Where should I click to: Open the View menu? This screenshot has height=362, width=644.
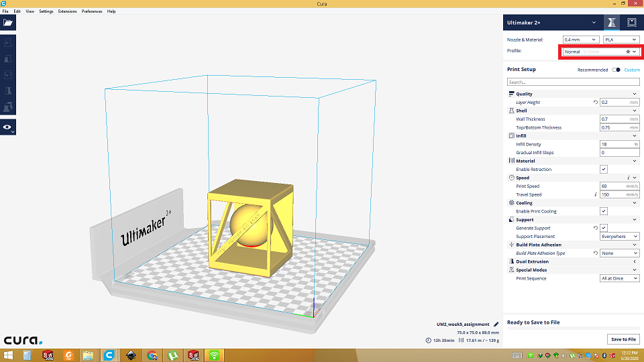[30, 11]
